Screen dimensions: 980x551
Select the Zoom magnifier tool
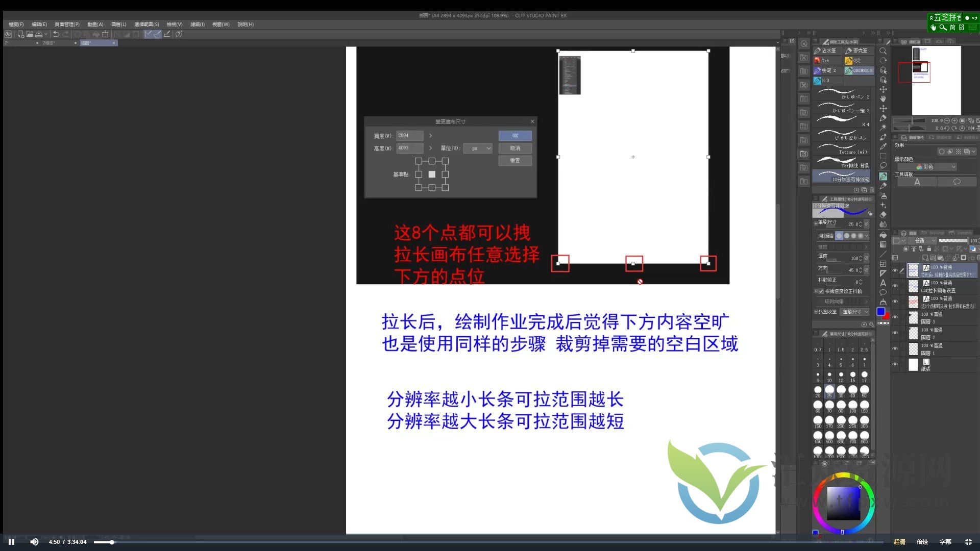883,51
